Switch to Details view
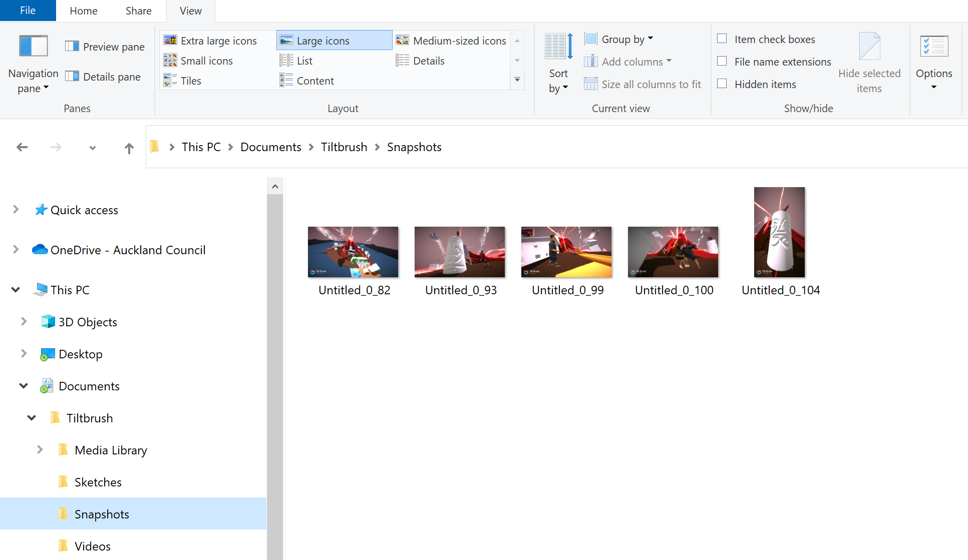Image resolution: width=968 pixels, height=560 pixels. (x=428, y=61)
